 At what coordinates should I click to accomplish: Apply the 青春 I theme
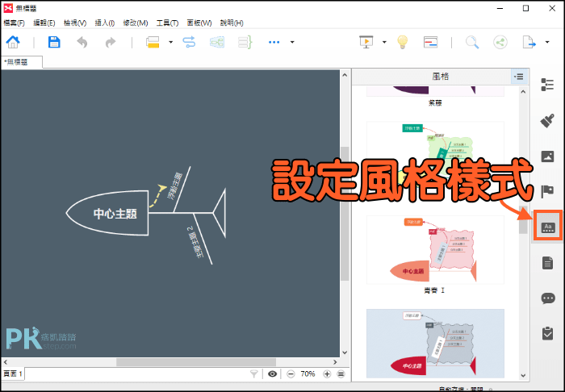(x=435, y=249)
